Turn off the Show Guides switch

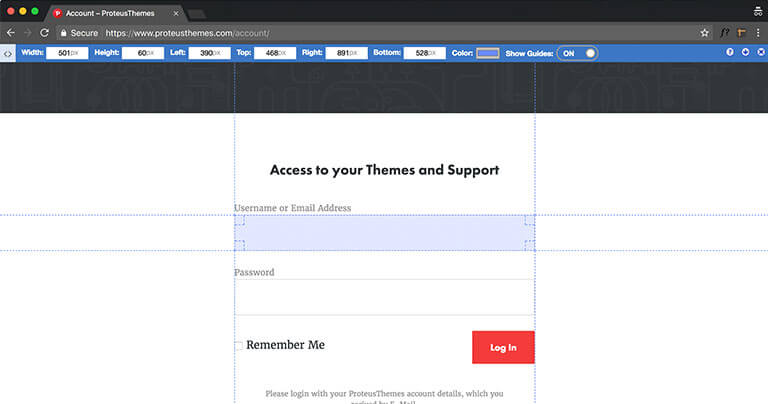(x=577, y=53)
